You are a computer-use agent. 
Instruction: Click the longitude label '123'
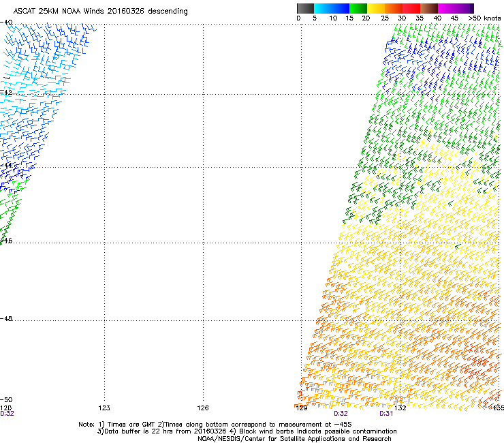104,408
